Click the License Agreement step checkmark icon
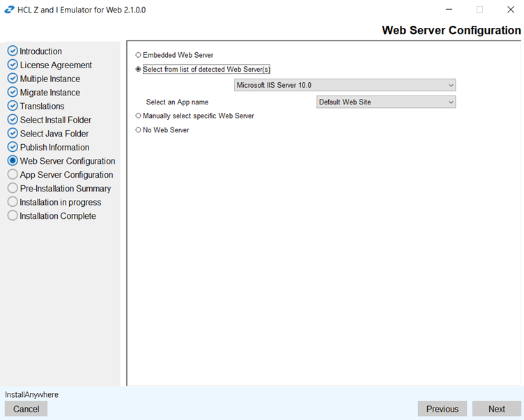The image size is (524, 420). 13,65
